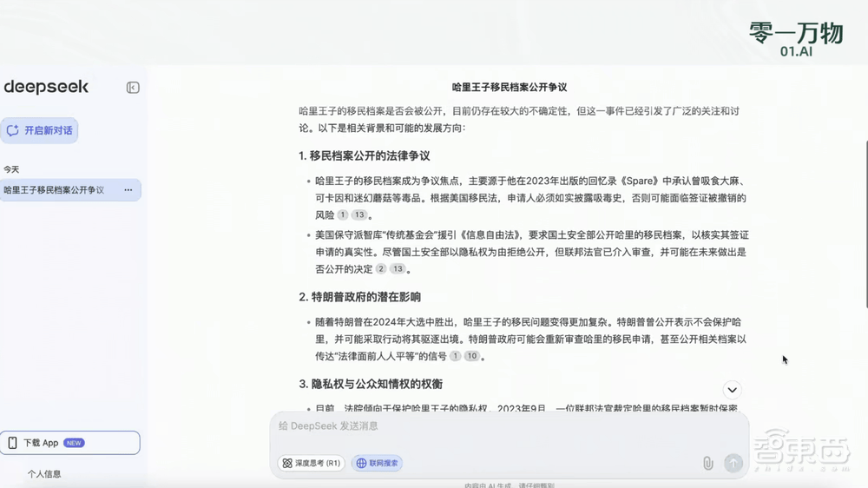This screenshot has height=488, width=868.
Task: Toggle 深度思考 (R1) mode
Action: pos(311,463)
